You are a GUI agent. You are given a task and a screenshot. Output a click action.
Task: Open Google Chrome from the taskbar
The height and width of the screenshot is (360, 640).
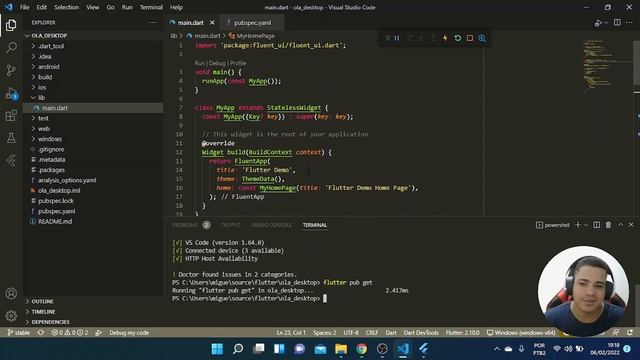pos(361,349)
